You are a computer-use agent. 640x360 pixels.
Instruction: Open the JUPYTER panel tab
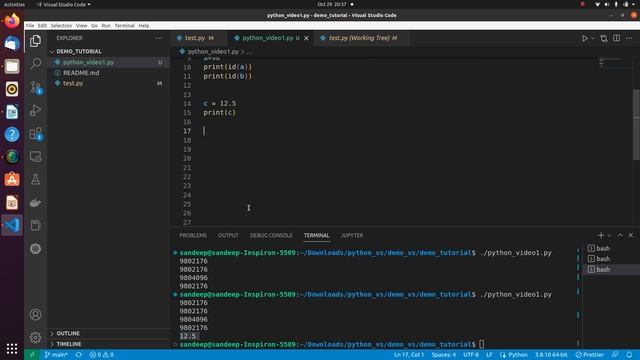(352, 236)
